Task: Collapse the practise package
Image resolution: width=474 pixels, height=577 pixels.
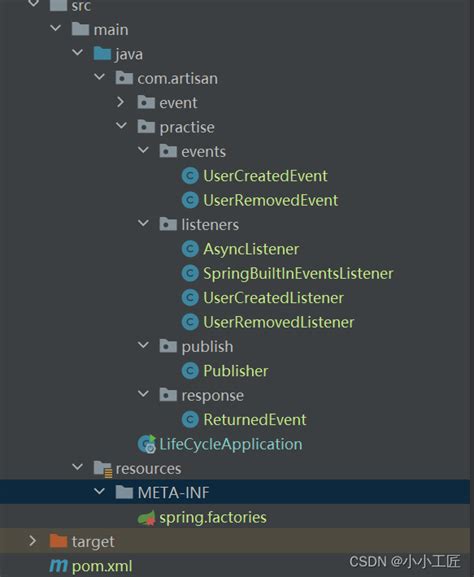Action: [x=121, y=126]
